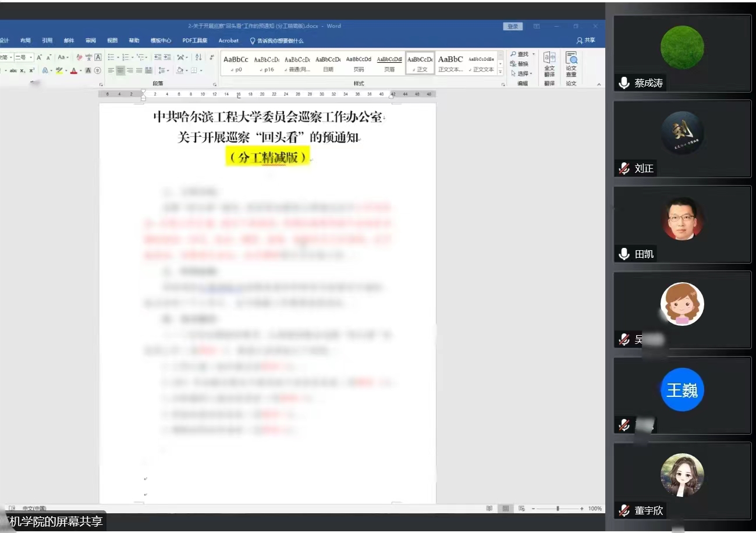The image size is (756, 533).
Task: Switch to the PDF工具集 tab
Action: point(195,41)
